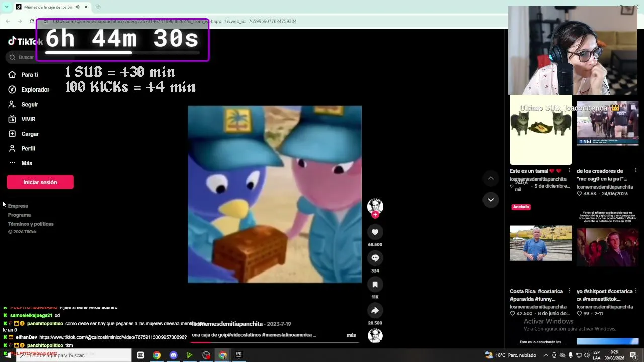The image size is (644, 362).
Task: Close the Memes de la caja tab
Action: [x=86, y=7]
